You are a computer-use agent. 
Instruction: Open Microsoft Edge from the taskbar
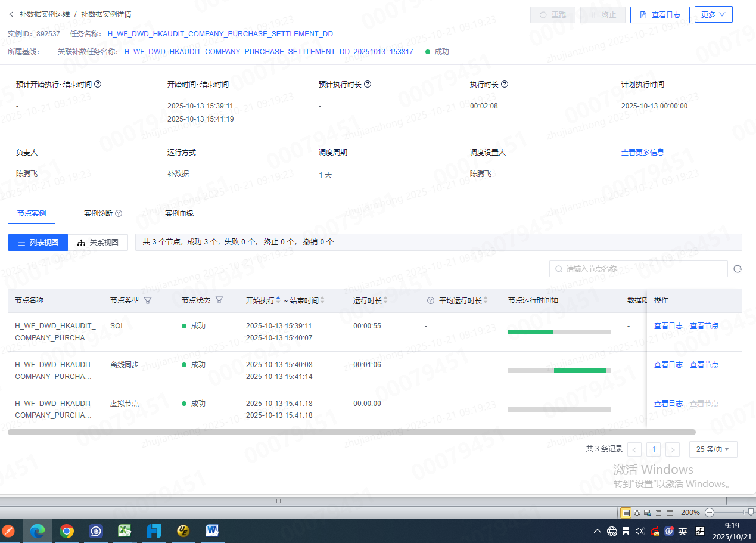[x=38, y=530]
